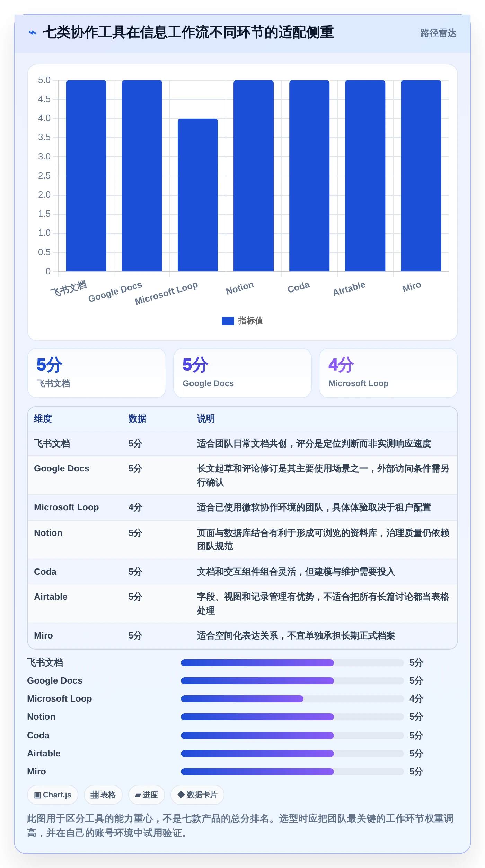Click the Notion progress bar
485x868 pixels.
pyautogui.click(x=292, y=717)
